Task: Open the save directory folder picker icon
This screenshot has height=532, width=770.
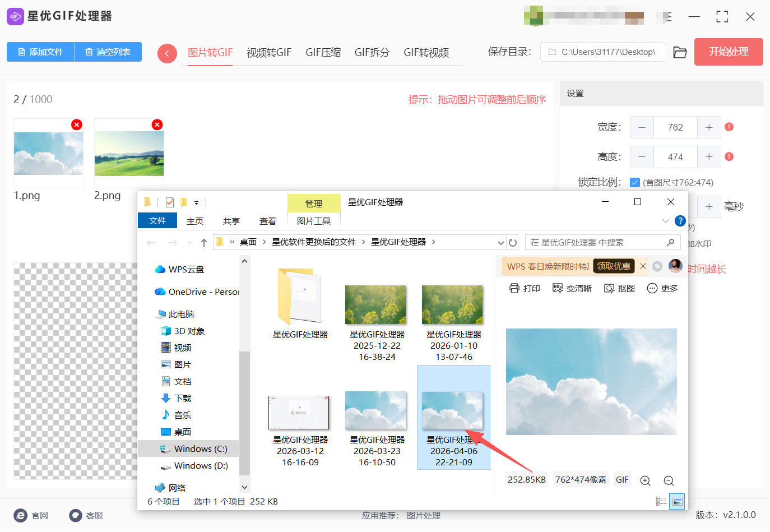Action: point(679,52)
